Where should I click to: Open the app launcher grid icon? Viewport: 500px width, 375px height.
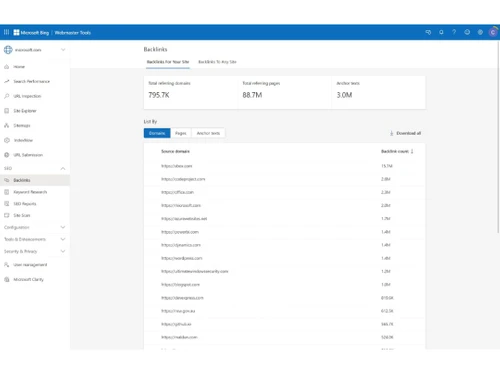6,32
